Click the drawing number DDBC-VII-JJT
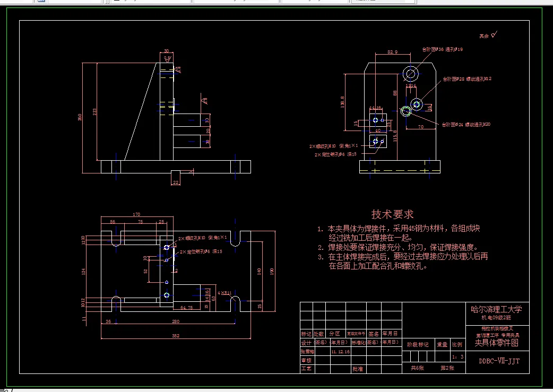The width and height of the screenshot is (553, 392). click(499, 361)
